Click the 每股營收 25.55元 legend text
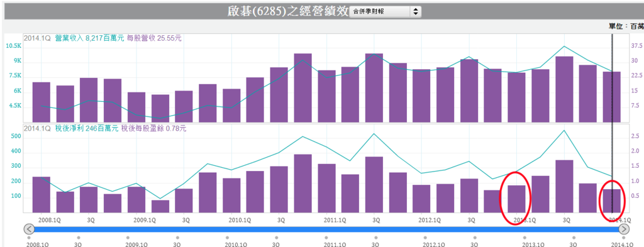Viewport: 644px width, 247px height. 155,38
